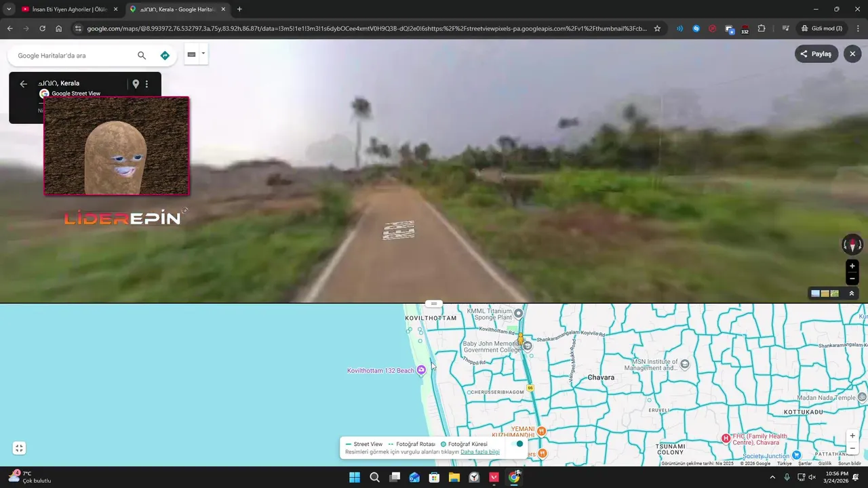
Task: Click the Paylaş share button
Action: [x=816, y=54]
